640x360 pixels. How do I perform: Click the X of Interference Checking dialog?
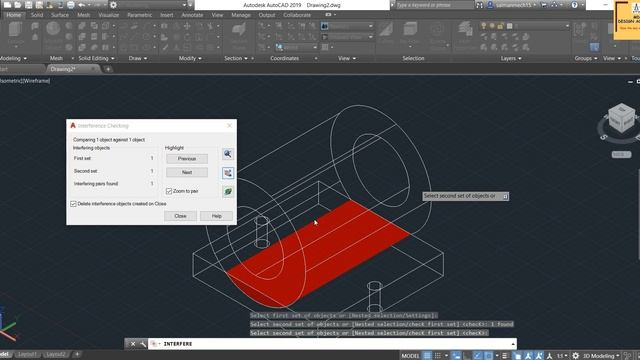pos(229,126)
